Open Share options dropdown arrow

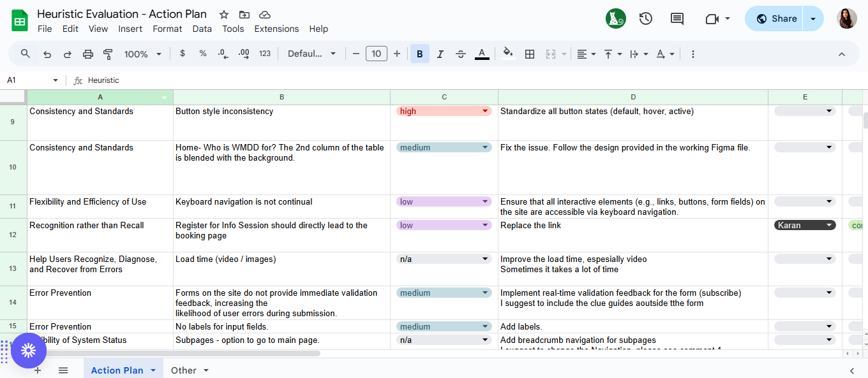pyautogui.click(x=813, y=18)
